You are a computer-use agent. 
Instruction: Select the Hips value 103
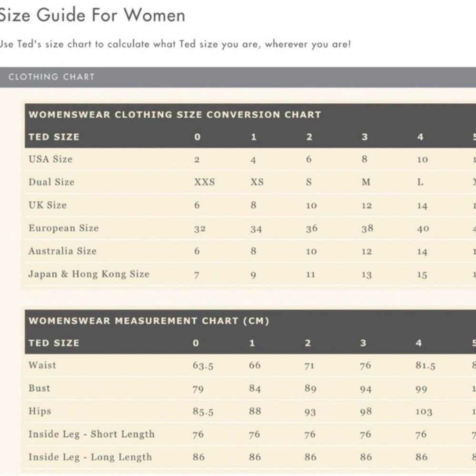point(424,412)
